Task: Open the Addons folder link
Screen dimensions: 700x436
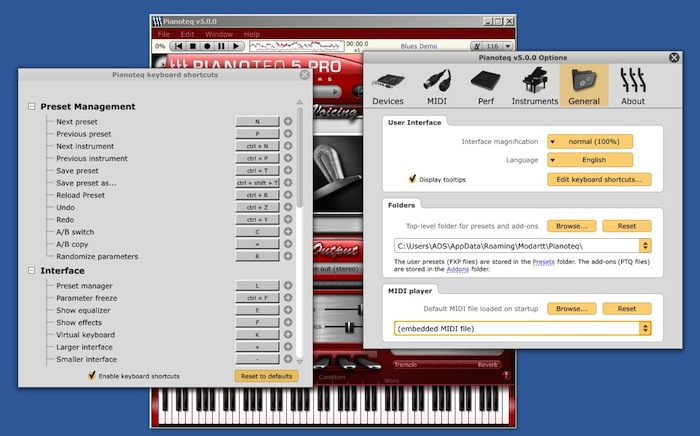Action: point(458,269)
